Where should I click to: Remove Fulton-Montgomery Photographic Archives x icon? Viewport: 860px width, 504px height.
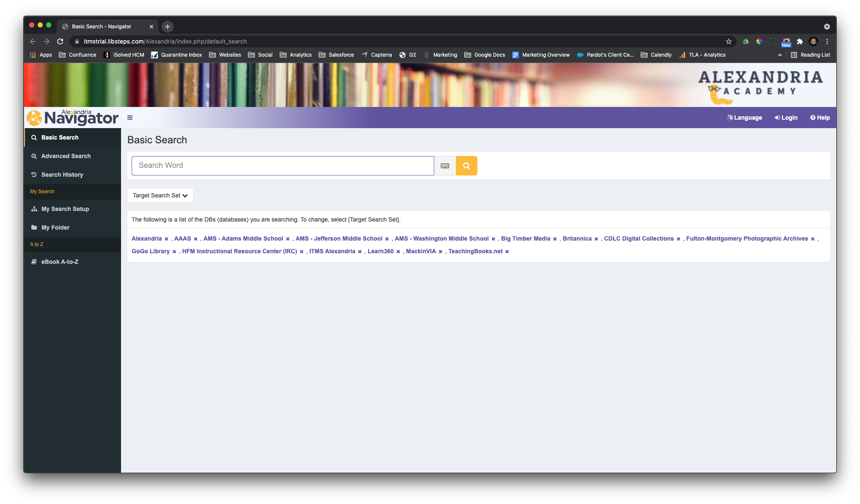[x=813, y=239]
